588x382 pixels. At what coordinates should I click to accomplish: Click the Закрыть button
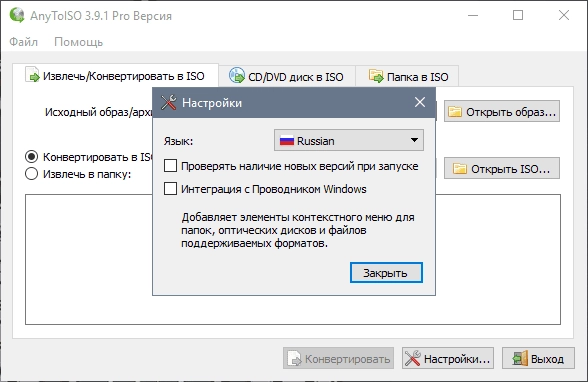[x=386, y=273]
